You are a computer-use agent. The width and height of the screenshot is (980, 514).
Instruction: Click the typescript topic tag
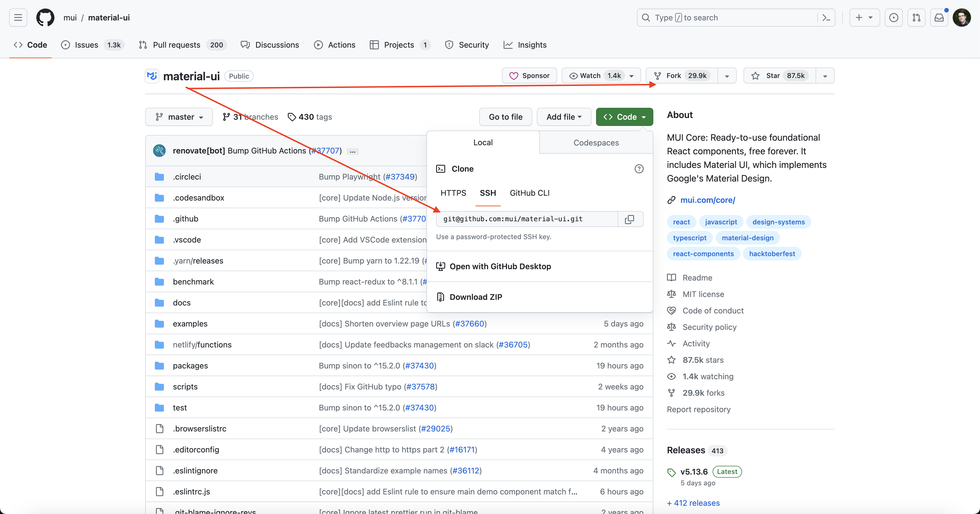pyautogui.click(x=690, y=238)
